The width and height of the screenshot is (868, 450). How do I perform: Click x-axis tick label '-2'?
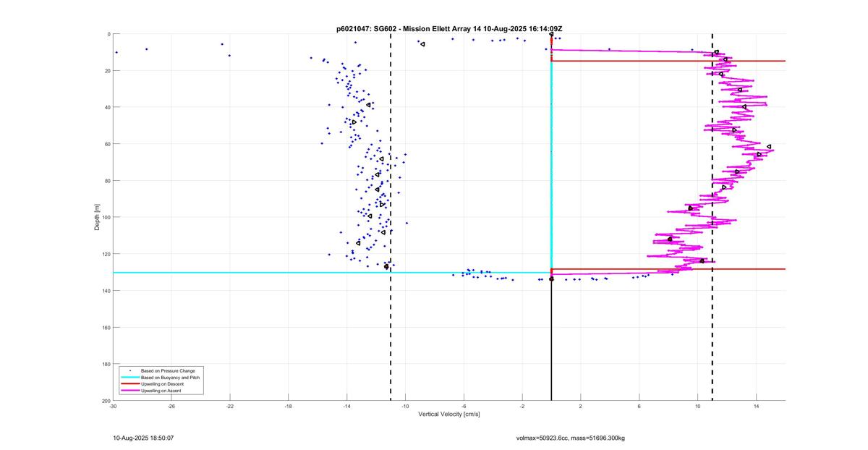pos(522,406)
